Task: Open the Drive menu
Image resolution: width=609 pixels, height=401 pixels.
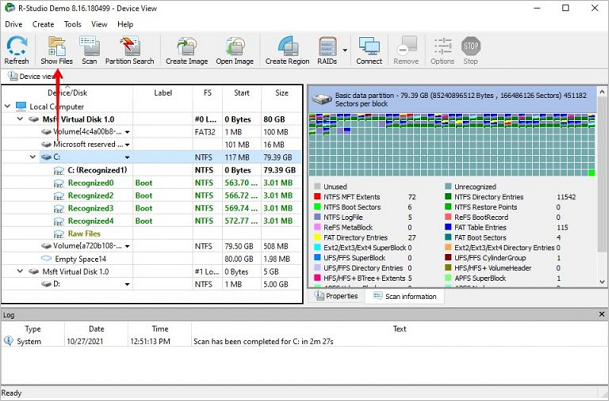Action: coord(14,24)
